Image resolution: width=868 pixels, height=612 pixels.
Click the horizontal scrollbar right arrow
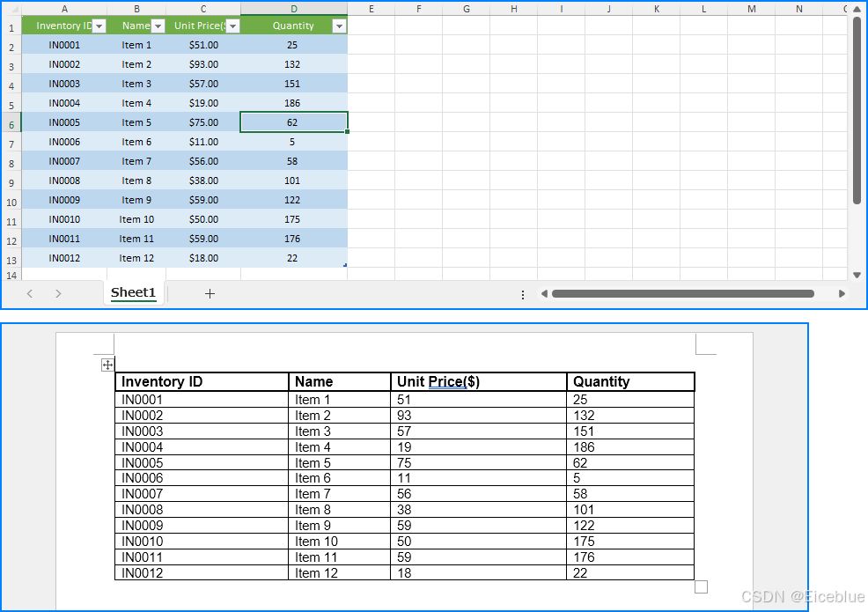click(842, 293)
